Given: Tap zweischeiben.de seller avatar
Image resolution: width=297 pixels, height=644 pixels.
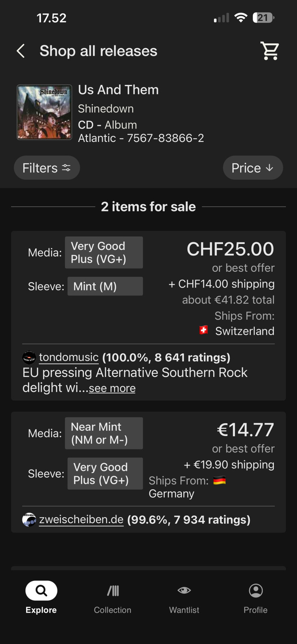Looking at the screenshot, I should click(x=29, y=520).
